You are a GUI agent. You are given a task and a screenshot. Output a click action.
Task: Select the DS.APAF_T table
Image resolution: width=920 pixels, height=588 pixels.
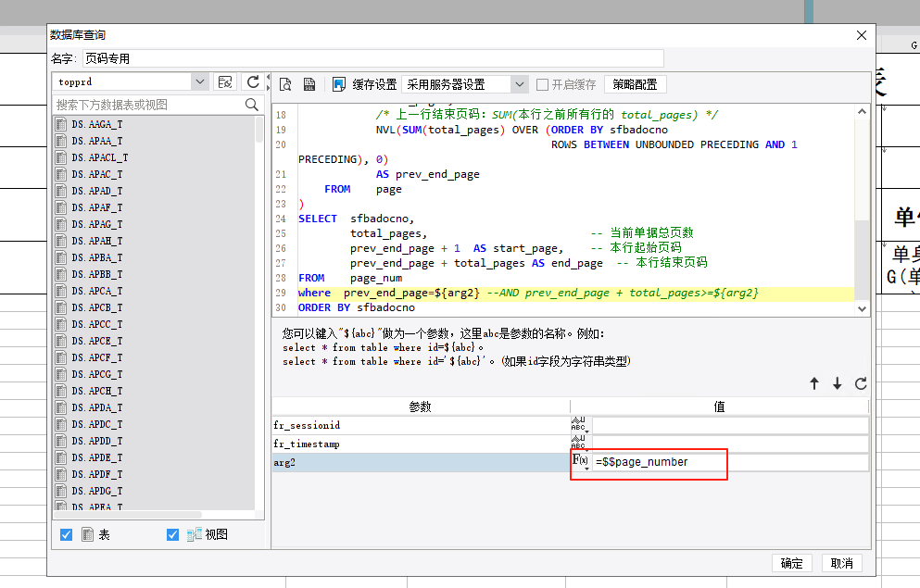[x=96, y=207]
